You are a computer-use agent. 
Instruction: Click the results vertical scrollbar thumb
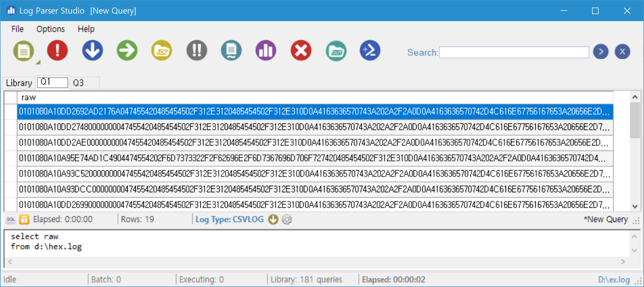(635, 121)
